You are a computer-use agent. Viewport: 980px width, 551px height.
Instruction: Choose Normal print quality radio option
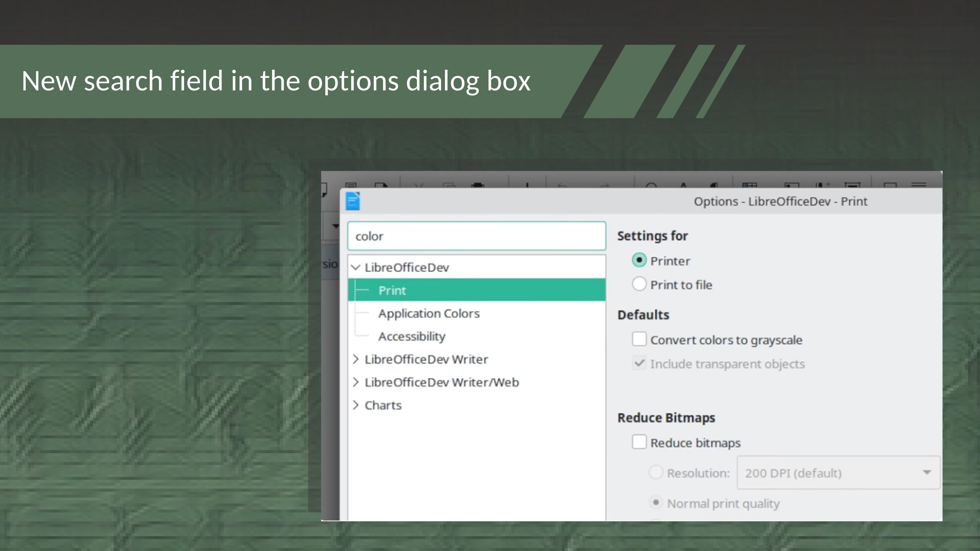(655, 503)
